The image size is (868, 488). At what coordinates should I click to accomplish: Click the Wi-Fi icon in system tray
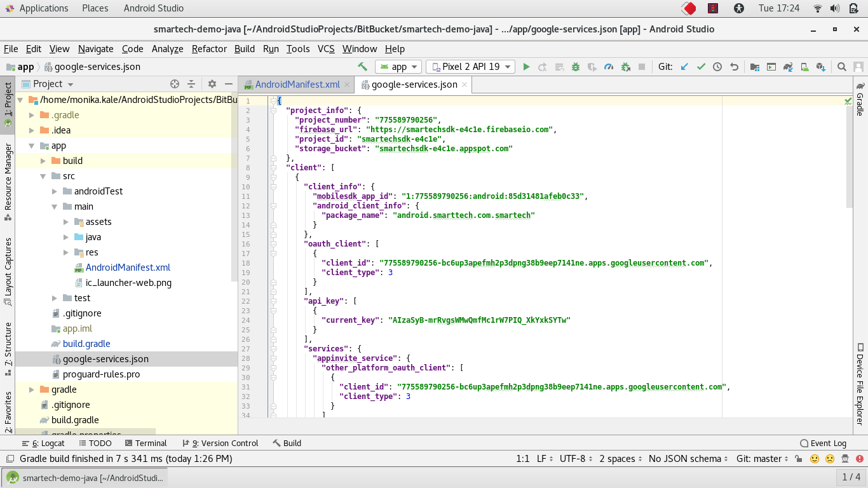click(818, 8)
